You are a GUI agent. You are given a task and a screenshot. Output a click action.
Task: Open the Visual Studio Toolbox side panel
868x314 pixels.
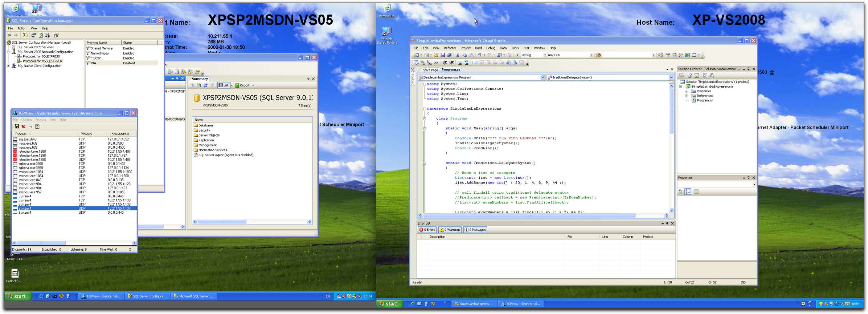(413, 77)
